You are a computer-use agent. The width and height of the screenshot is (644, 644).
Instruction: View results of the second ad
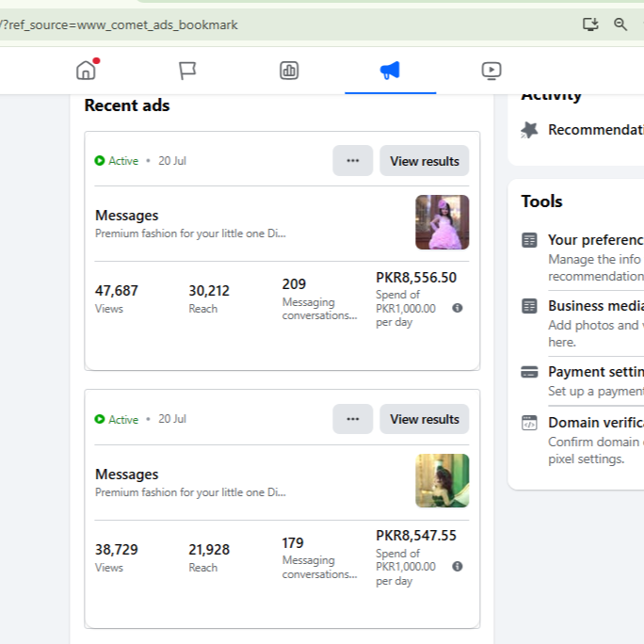click(x=424, y=419)
